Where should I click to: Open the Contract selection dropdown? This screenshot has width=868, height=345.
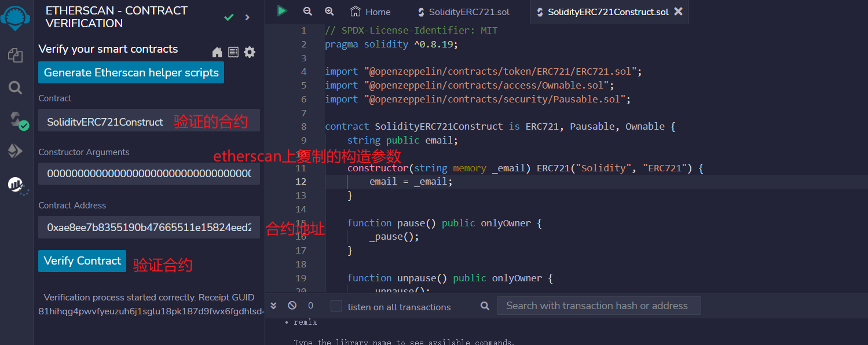[149, 120]
